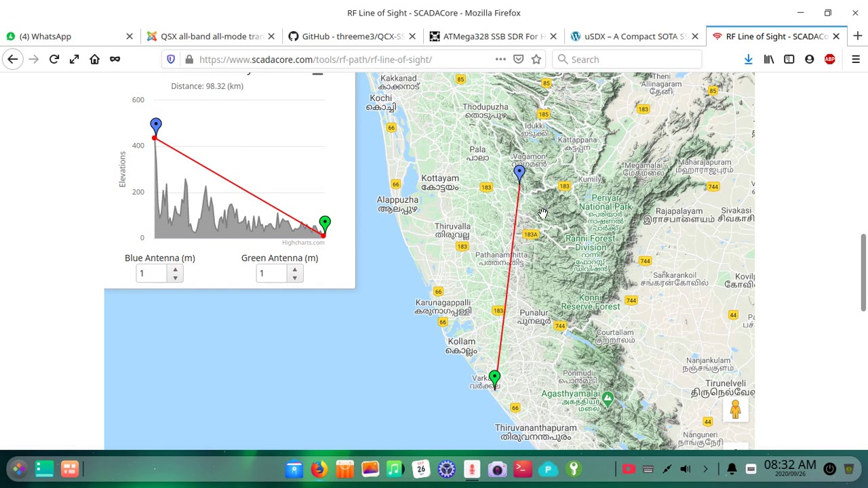
Task: Click the green pin on the elevation chart
Action: click(325, 223)
